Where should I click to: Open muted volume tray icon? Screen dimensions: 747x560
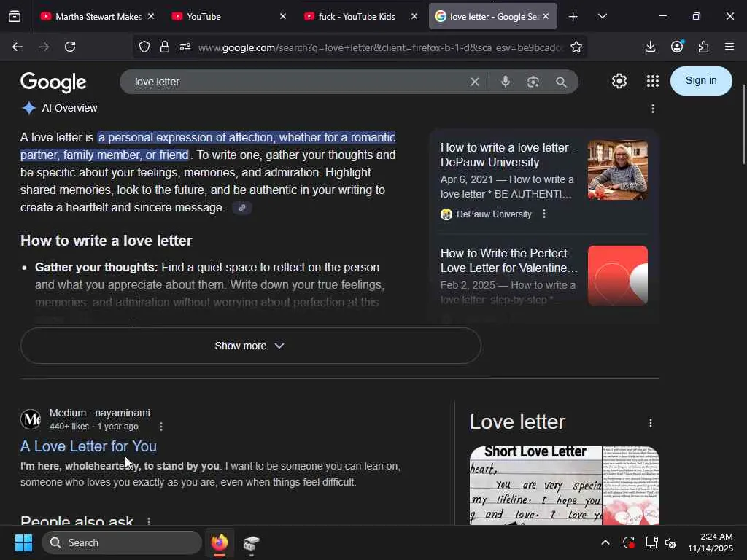tap(670, 542)
